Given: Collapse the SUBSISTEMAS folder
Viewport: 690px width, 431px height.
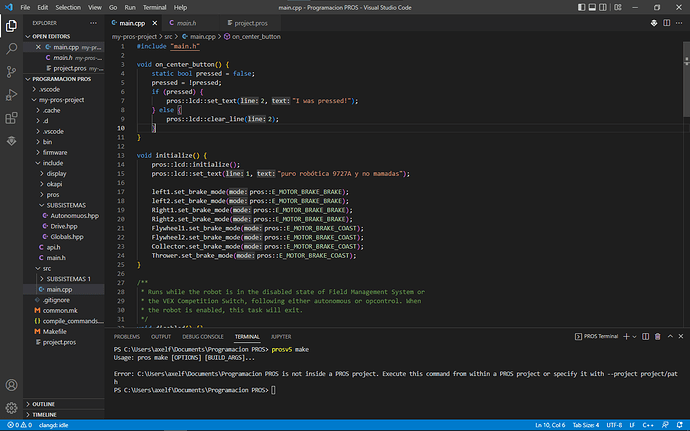Looking at the screenshot, I should [x=66, y=205].
